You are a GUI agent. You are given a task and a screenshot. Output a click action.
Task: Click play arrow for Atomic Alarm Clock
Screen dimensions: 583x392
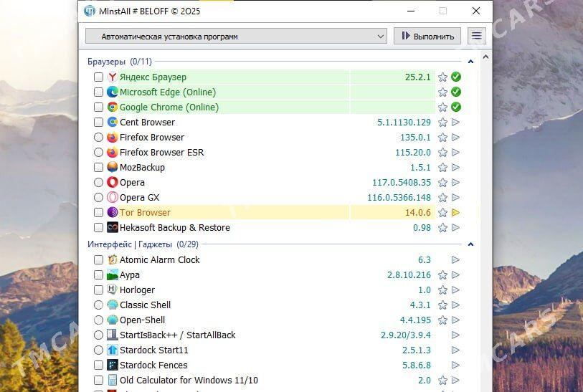[455, 259]
